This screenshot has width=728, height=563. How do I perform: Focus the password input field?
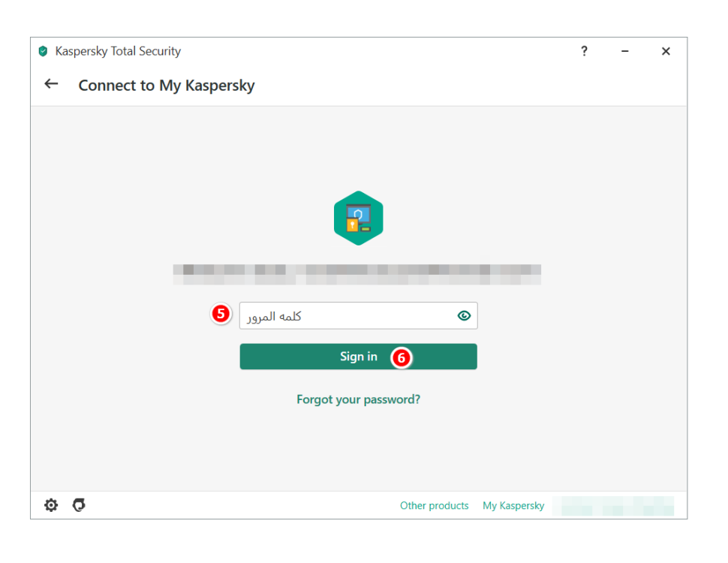345,316
